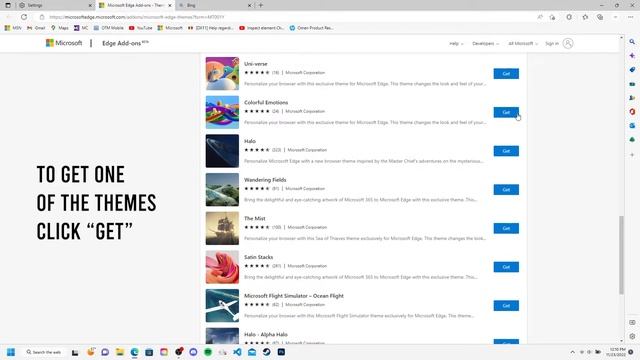
Task: Open sidebar settings gear icon
Action: [x=632, y=336]
